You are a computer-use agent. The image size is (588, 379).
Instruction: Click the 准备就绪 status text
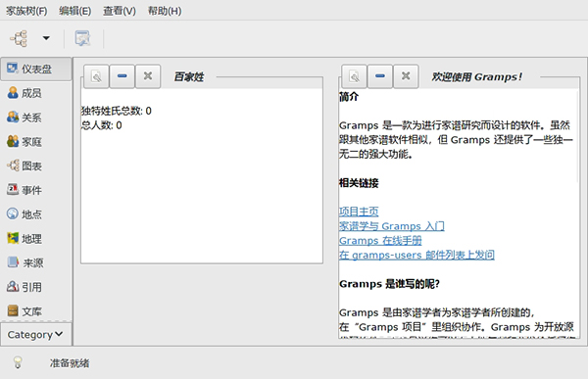70,363
